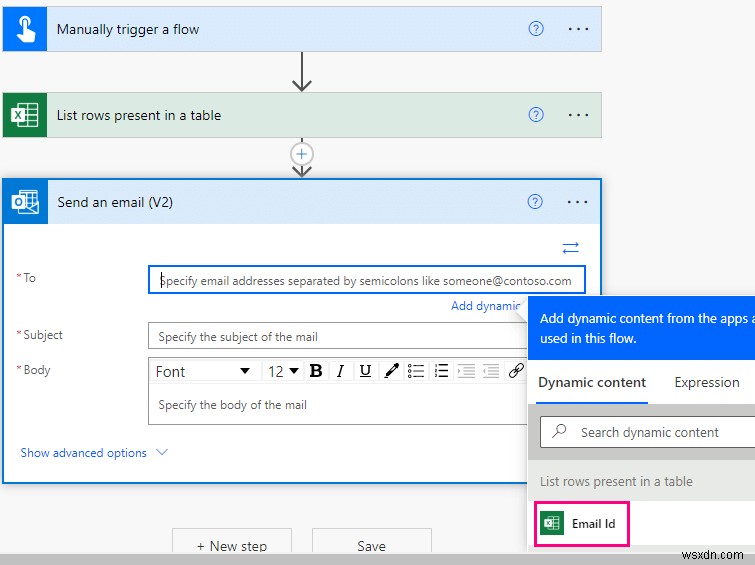
Task: Focus the Subject field
Action: (338, 336)
